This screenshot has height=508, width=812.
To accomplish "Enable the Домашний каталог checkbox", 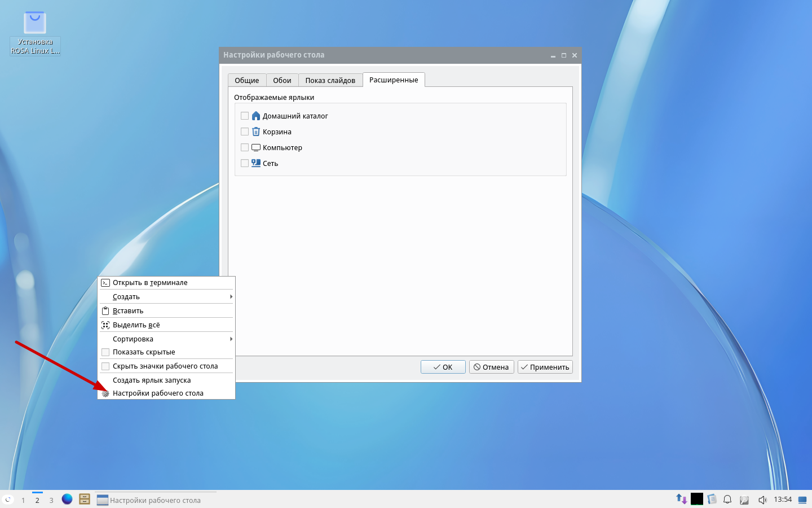I will pos(245,116).
